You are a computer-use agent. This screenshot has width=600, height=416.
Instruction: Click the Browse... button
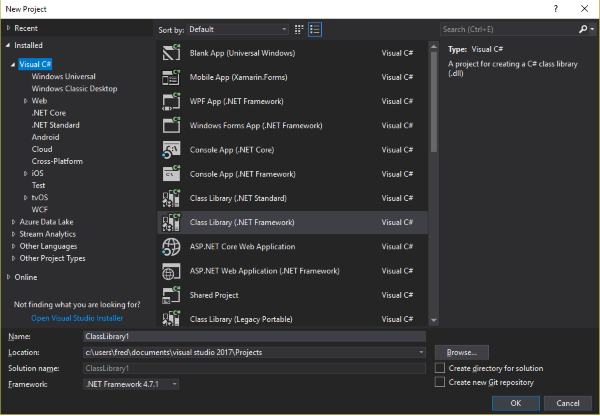(x=461, y=352)
